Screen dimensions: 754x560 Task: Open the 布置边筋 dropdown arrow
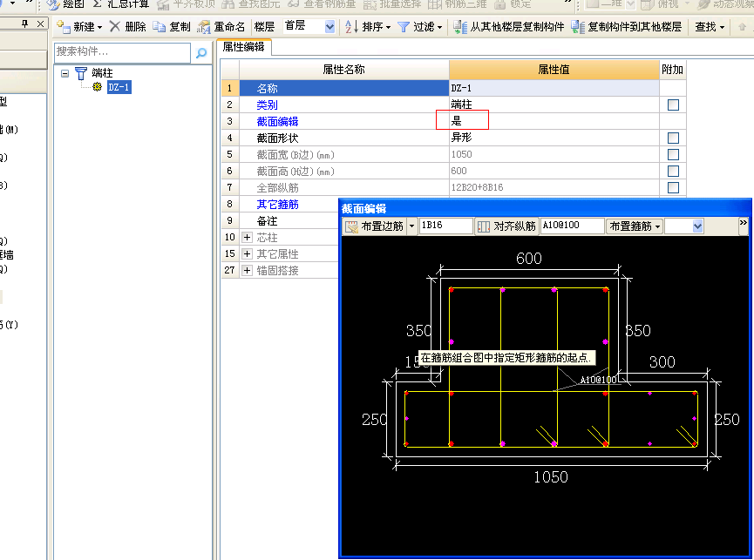[x=411, y=226]
